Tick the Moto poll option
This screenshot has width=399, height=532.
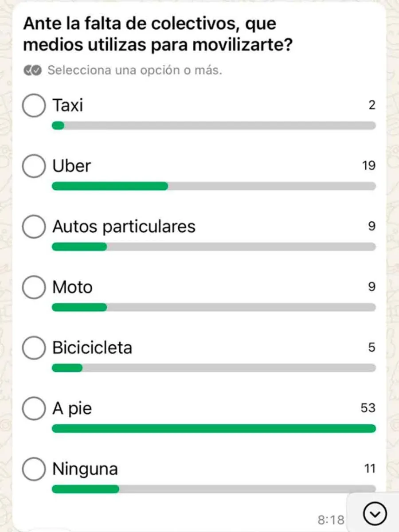point(34,287)
